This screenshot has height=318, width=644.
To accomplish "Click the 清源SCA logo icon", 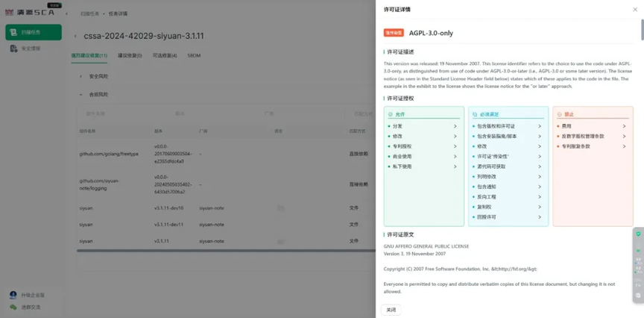I will (10, 13).
